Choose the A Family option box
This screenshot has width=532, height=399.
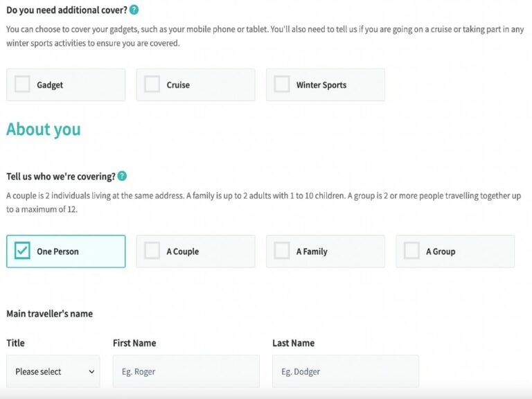(326, 251)
